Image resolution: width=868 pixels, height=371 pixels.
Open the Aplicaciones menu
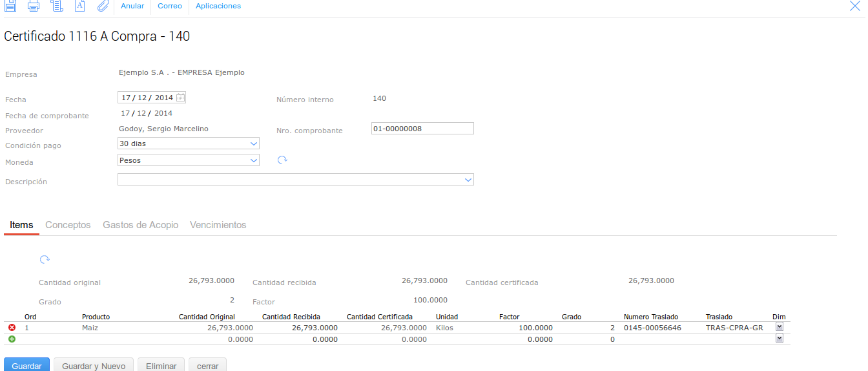[x=218, y=6]
